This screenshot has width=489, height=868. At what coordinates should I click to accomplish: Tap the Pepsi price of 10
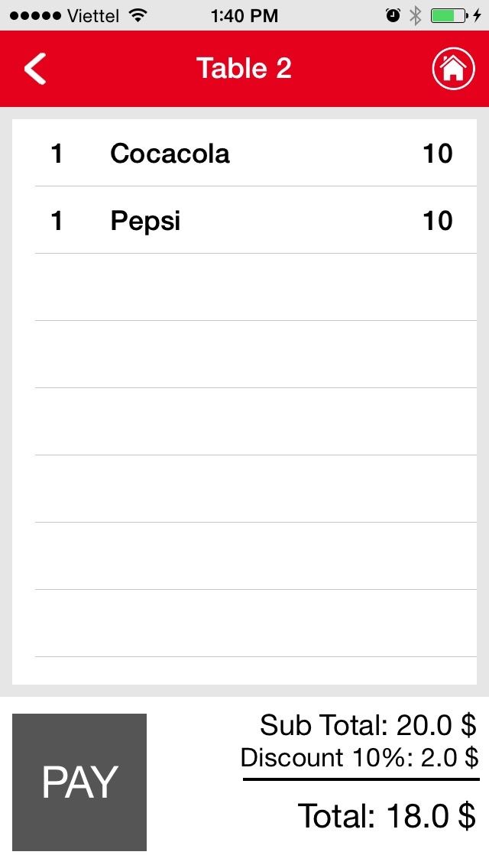(438, 221)
